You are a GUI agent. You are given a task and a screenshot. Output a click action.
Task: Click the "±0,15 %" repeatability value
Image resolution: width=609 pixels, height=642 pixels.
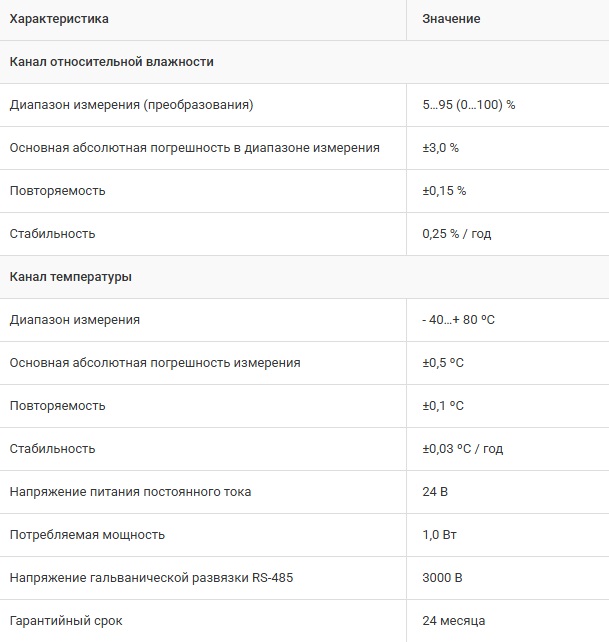point(444,191)
